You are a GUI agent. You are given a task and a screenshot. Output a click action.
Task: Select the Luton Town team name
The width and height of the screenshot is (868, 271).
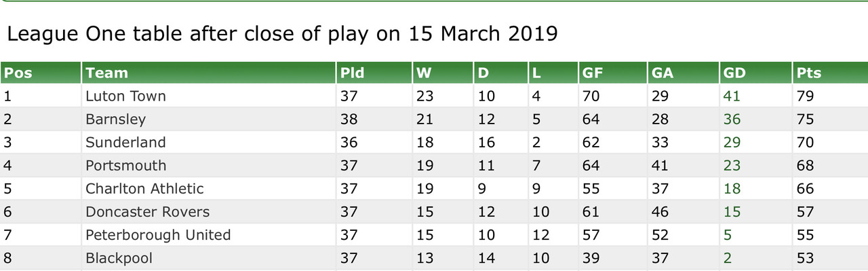point(125,96)
